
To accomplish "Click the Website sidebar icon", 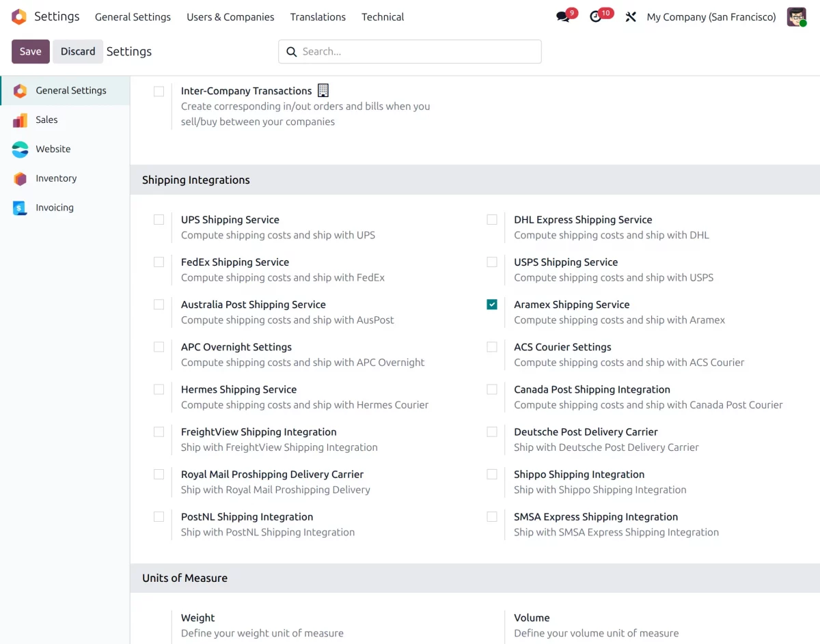I will (20, 150).
